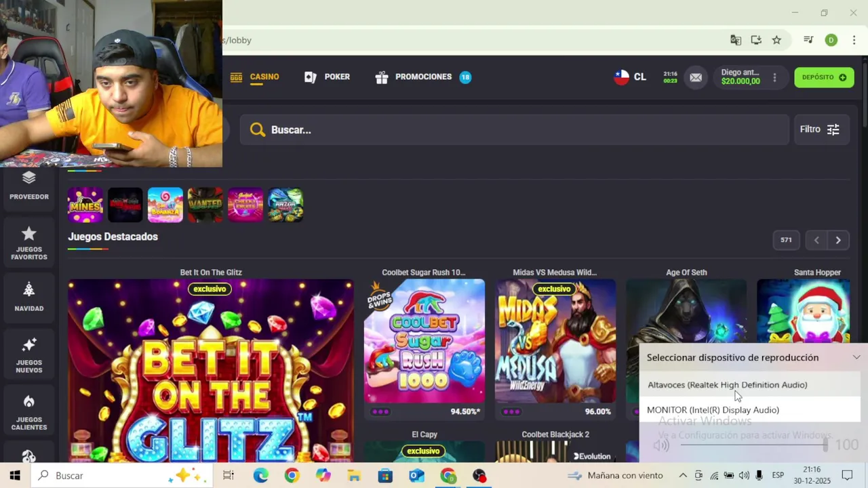Click the Windows taskbar Buscar box
The width and height of the screenshot is (868, 488).
click(121, 476)
